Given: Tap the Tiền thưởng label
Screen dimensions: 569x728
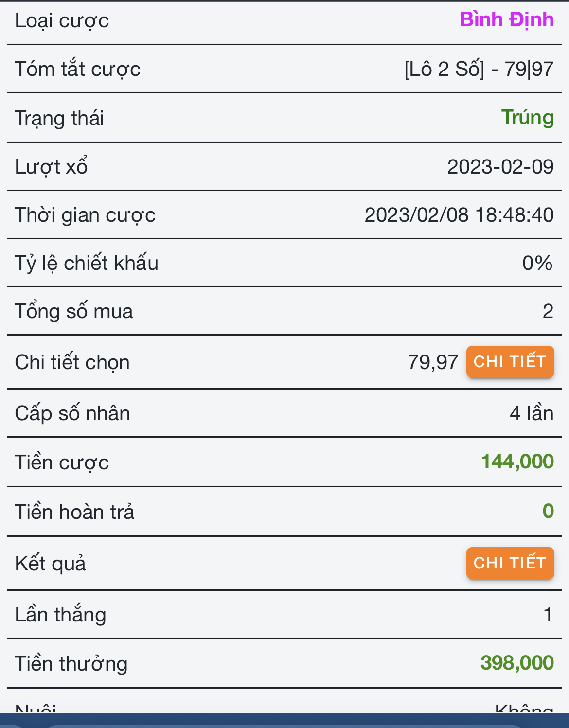Looking at the screenshot, I should click(71, 664).
